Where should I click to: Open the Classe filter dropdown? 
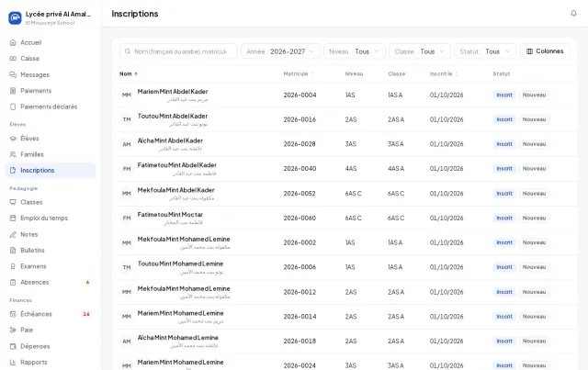coord(420,51)
